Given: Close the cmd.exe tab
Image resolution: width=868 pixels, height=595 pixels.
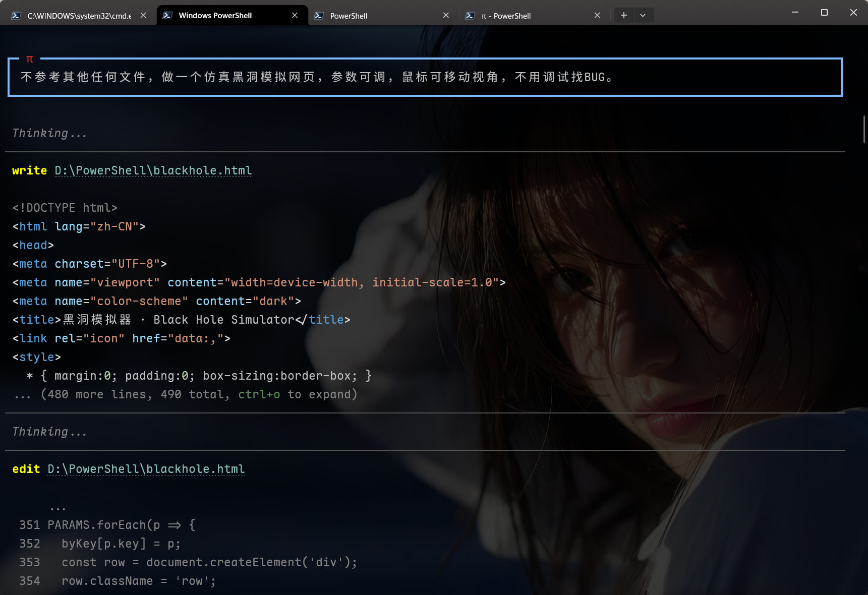Looking at the screenshot, I should (x=143, y=16).
